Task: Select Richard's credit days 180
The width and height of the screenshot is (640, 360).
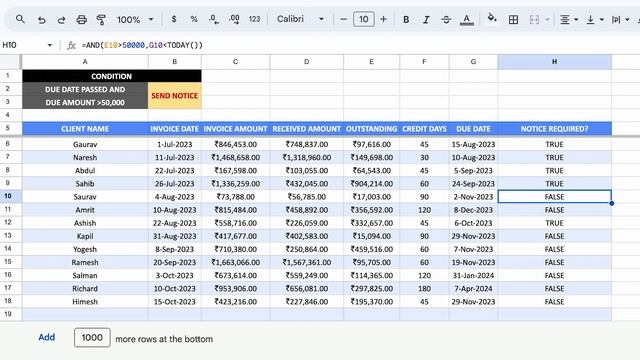Action: tap(424, 288)
